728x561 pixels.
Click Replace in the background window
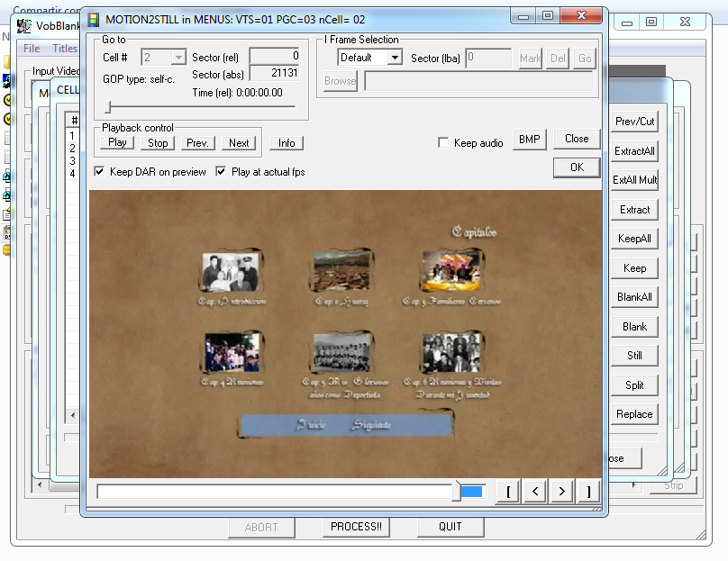point(634,414)
